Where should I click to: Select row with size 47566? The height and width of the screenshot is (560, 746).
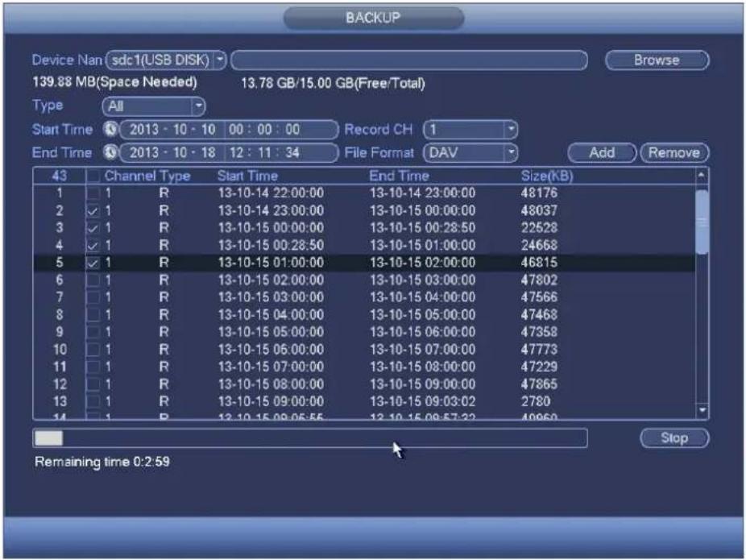[x=364, y=297]
